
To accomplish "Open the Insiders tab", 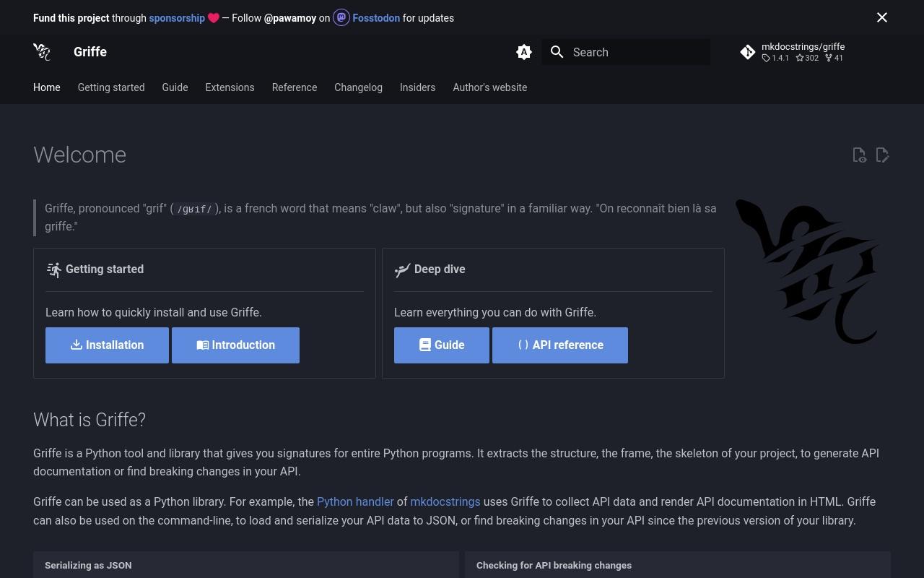I will pos(417,87).
